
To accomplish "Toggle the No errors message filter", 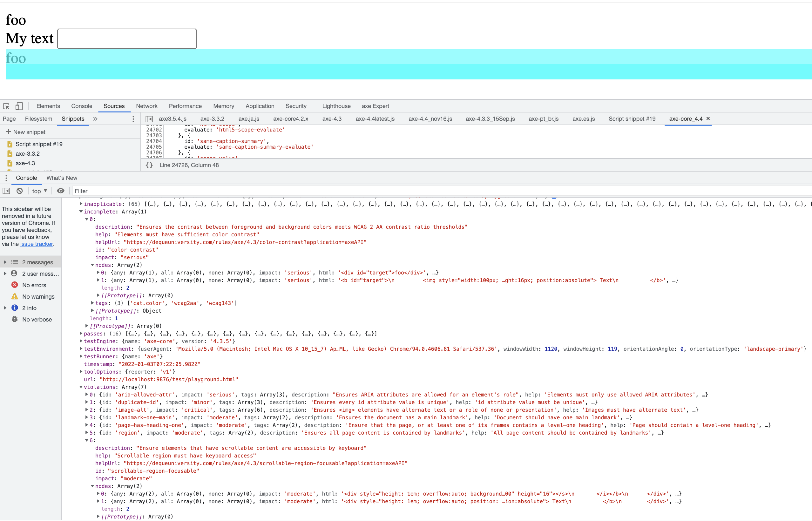I will tap(34, 285).
